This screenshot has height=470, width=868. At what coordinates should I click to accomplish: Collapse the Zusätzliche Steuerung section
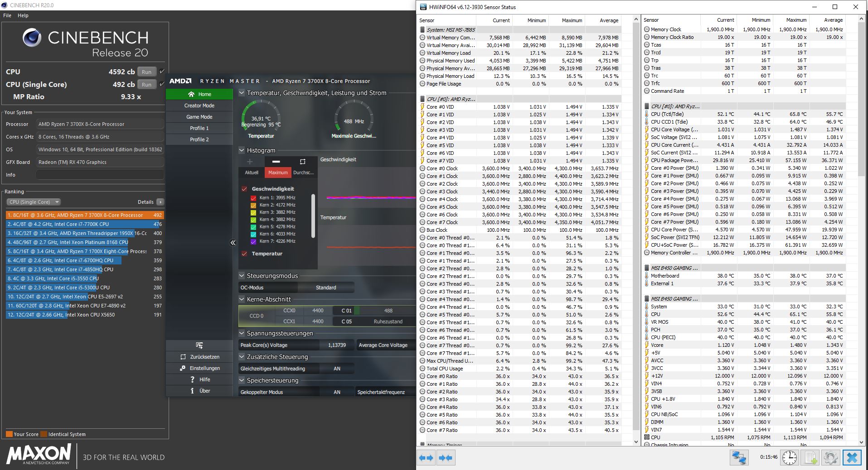pos(242,357)
